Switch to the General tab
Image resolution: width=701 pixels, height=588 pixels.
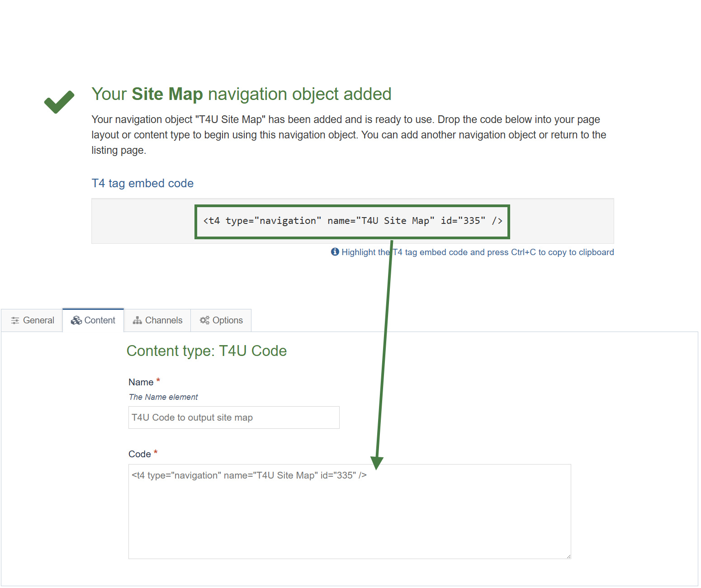click(38, 320)
